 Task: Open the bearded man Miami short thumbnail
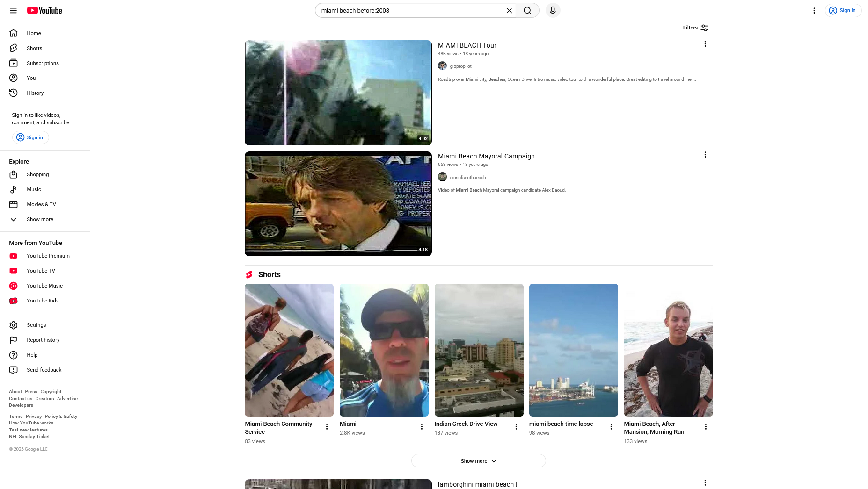tap(384, 350)
